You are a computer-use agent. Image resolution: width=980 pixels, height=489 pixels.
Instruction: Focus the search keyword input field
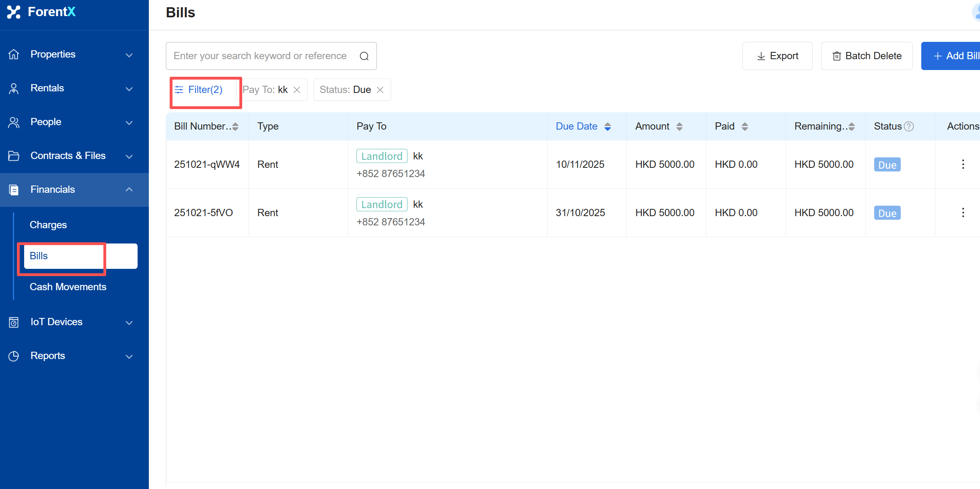(260, 56)
